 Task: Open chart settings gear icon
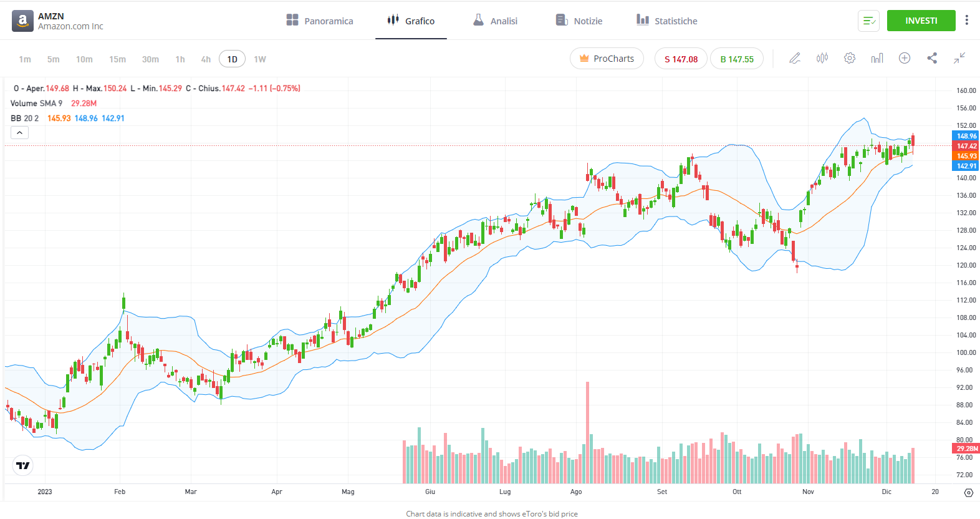pos(850,58)
